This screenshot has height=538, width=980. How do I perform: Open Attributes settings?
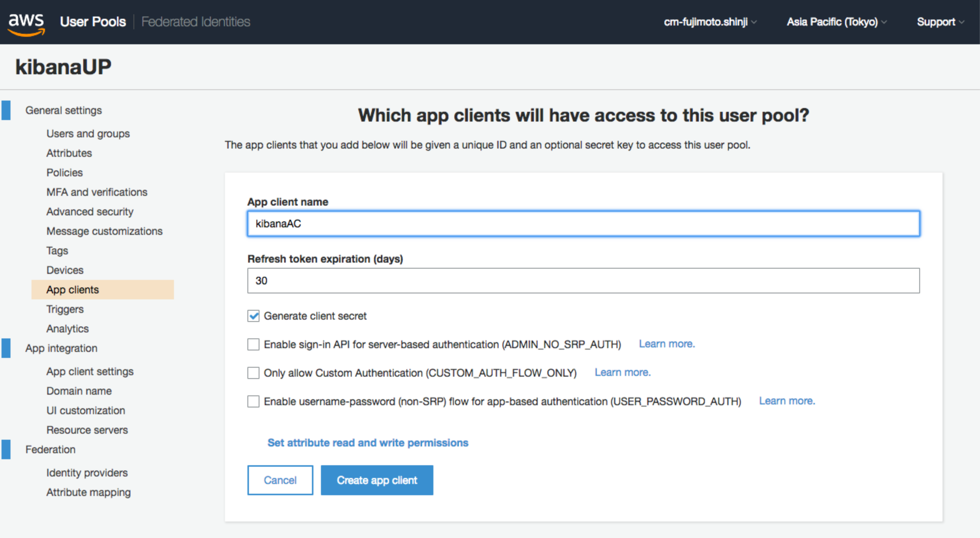[69, 153]
